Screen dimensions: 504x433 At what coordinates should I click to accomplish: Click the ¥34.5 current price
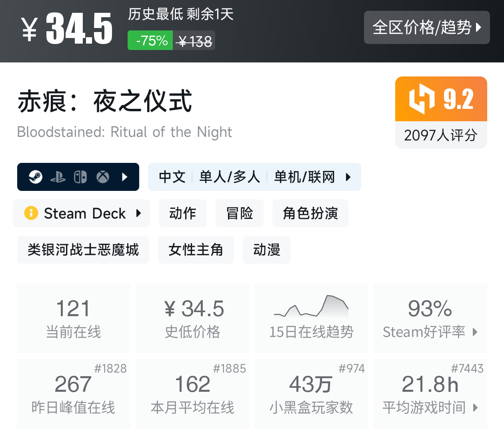(x=67, y=28)
